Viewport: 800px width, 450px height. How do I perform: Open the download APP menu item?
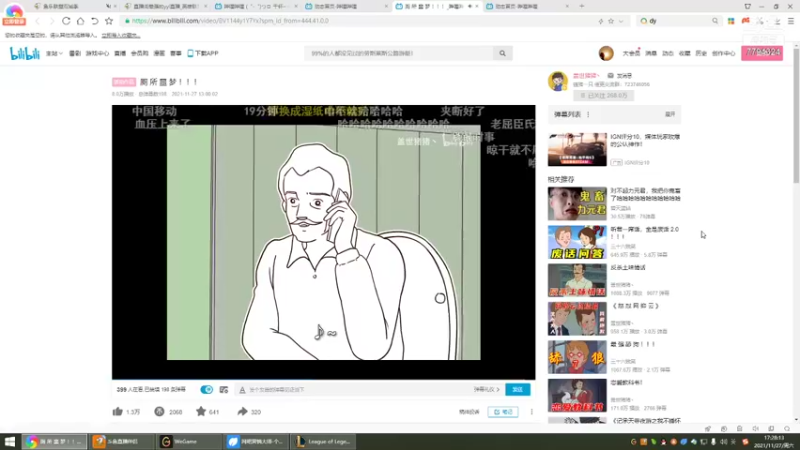click(x=203, y=53)
